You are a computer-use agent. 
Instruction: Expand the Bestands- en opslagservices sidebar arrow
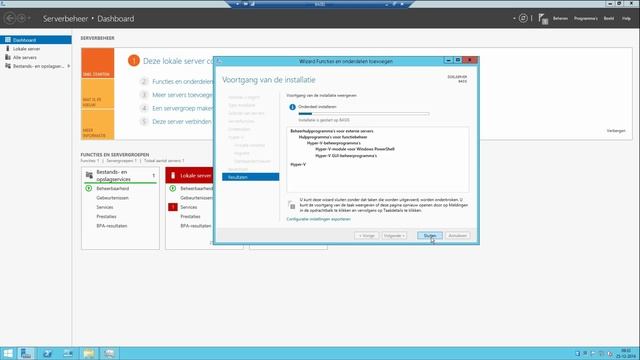click(x=68, y=66)
